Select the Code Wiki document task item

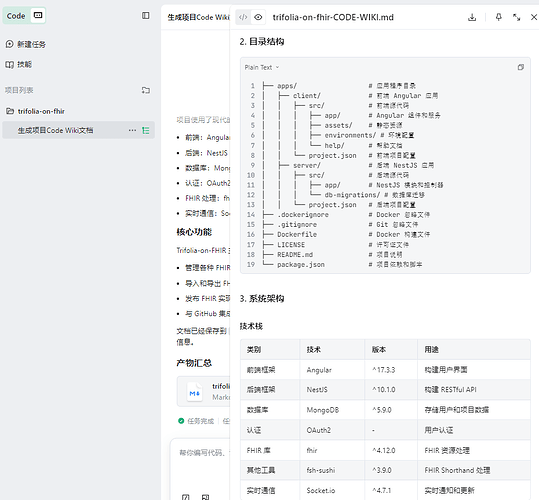click(78, 130)
